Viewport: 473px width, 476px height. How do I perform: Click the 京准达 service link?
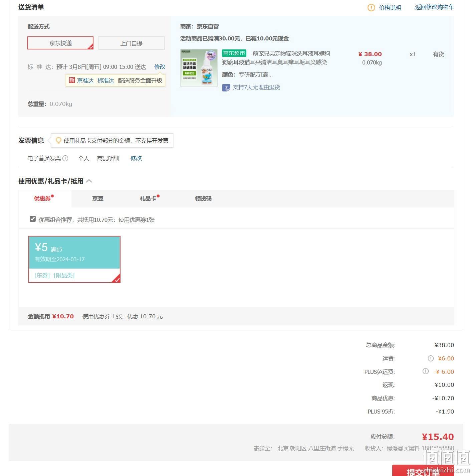(85, 81)
